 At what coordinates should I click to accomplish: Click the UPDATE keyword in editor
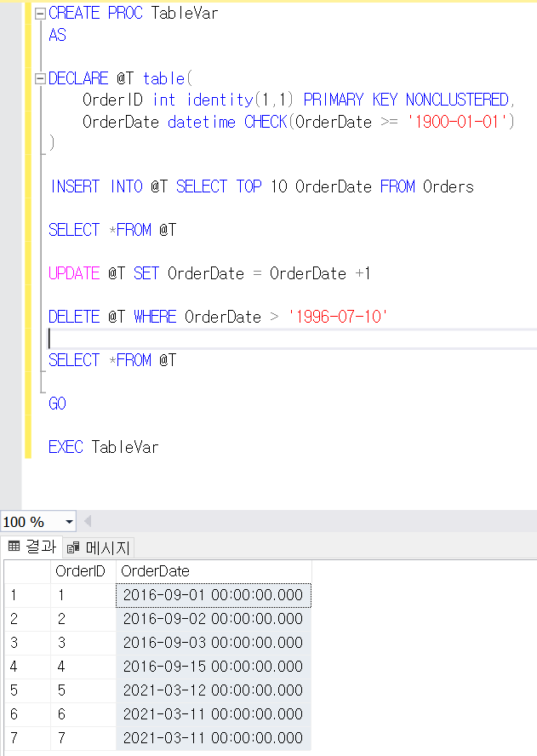(74, 273)
